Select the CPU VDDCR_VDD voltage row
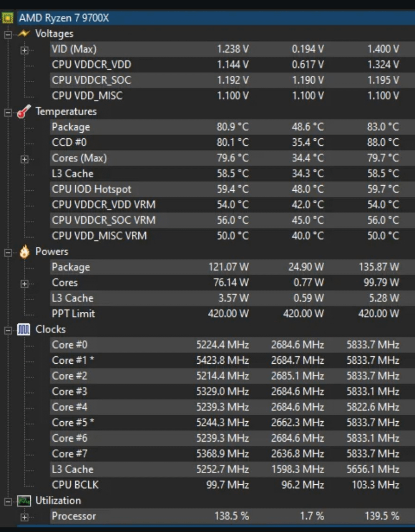Viewport: 415px width, 532px height. [x=232, y=65]
